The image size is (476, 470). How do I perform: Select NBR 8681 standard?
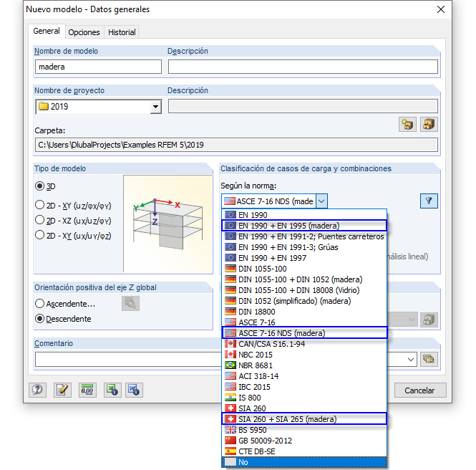[304, 365]
